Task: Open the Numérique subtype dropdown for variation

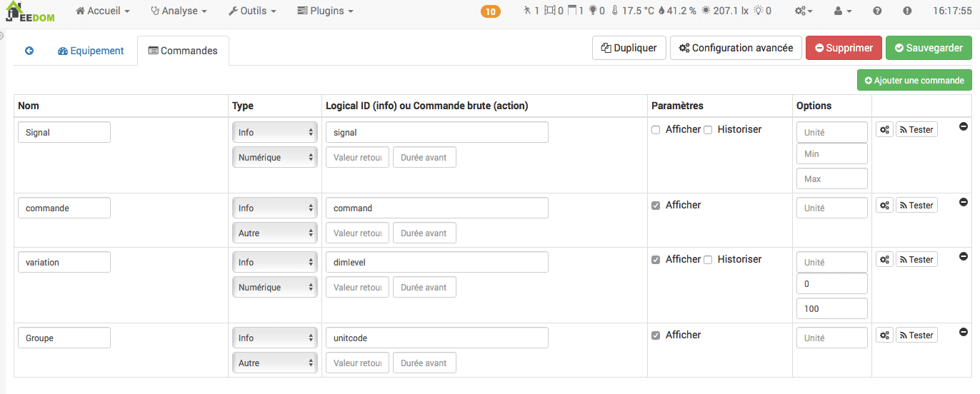Action: [x=275, y=287]
